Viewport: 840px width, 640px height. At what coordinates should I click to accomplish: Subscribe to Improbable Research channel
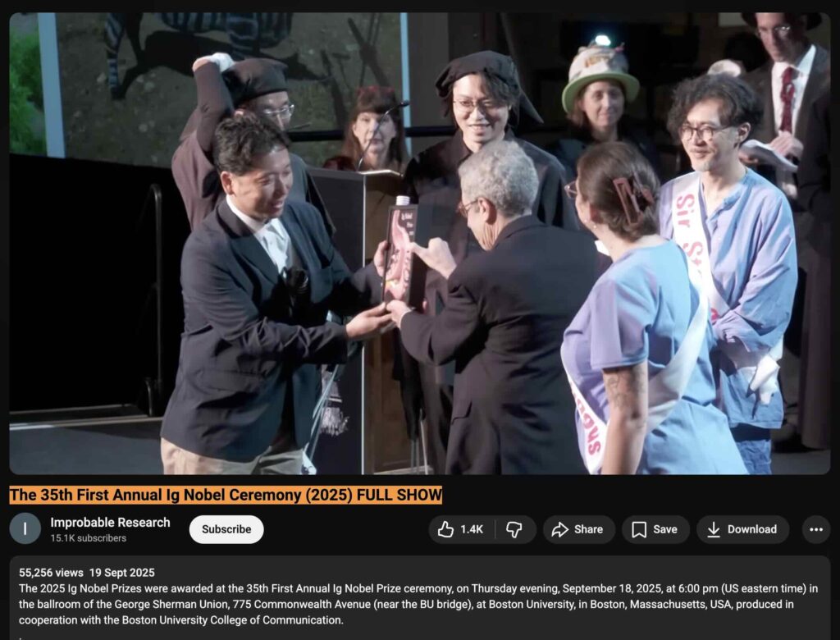[x=226, y=529]
